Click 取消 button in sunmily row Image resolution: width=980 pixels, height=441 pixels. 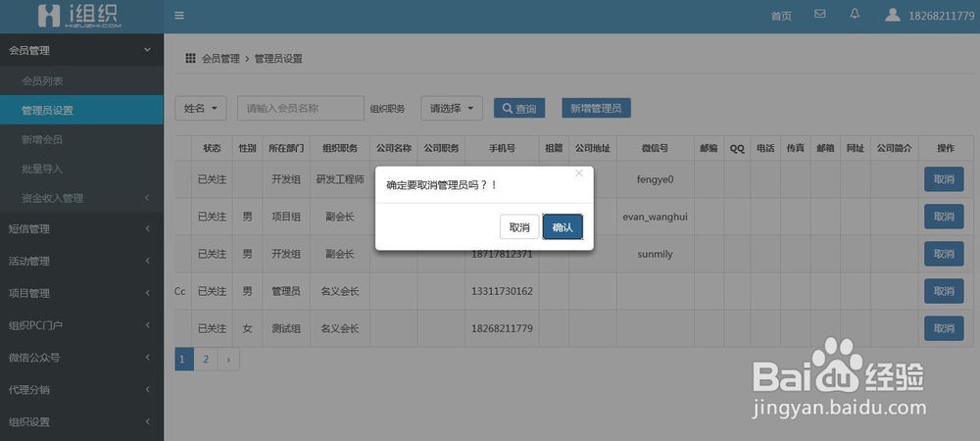click(944, 254)
